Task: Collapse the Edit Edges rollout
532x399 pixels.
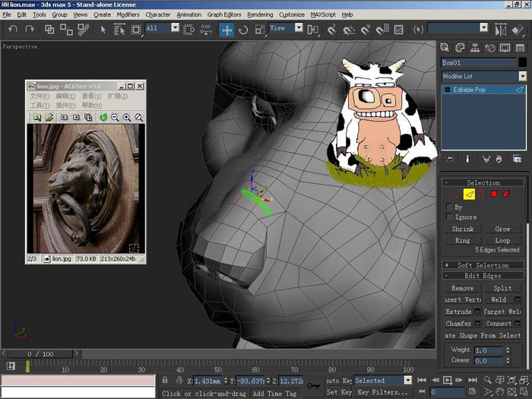Action: click(483, 275)
